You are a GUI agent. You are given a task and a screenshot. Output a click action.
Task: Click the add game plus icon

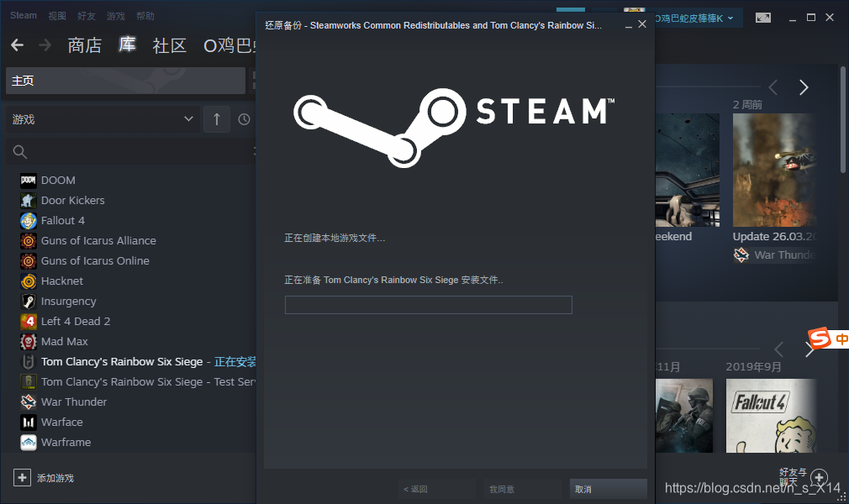22,477
